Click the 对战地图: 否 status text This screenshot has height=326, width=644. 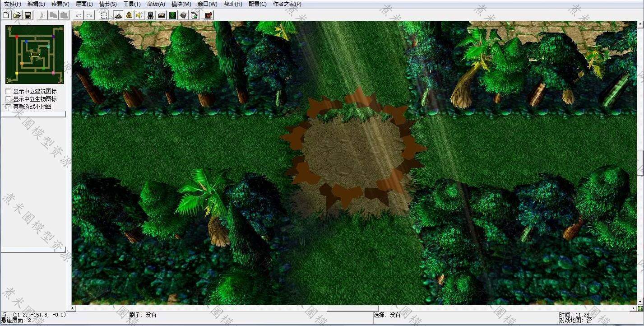(x=575, y=321)
